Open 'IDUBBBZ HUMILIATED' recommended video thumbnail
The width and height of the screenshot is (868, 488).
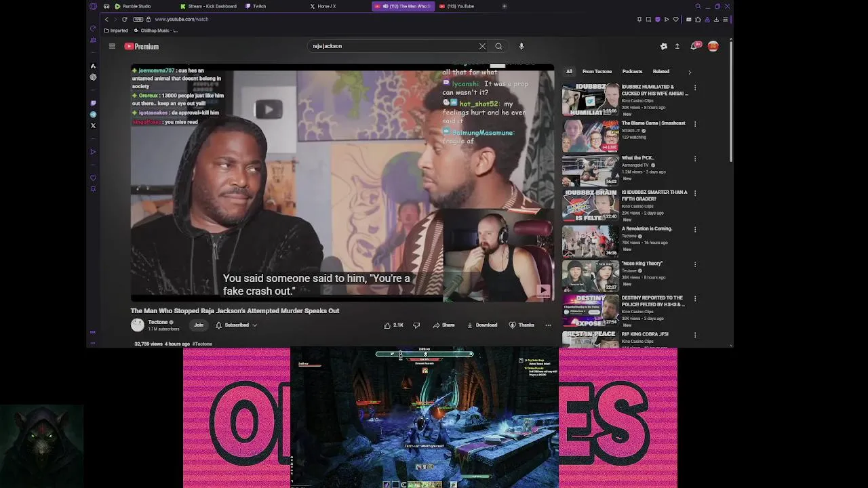click(590, 100)
